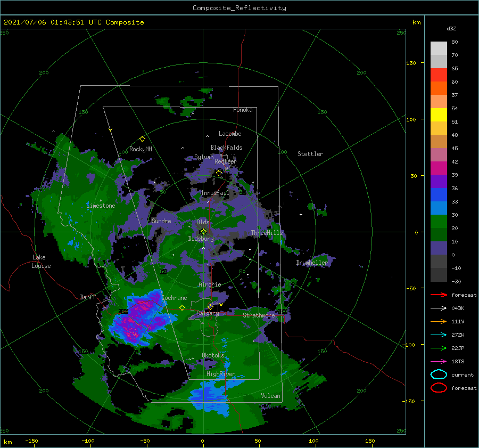Select the yellow 54–51 dBZ color swatch
Viewport: 479px width, 448px height.
click(x=439, y=115)
